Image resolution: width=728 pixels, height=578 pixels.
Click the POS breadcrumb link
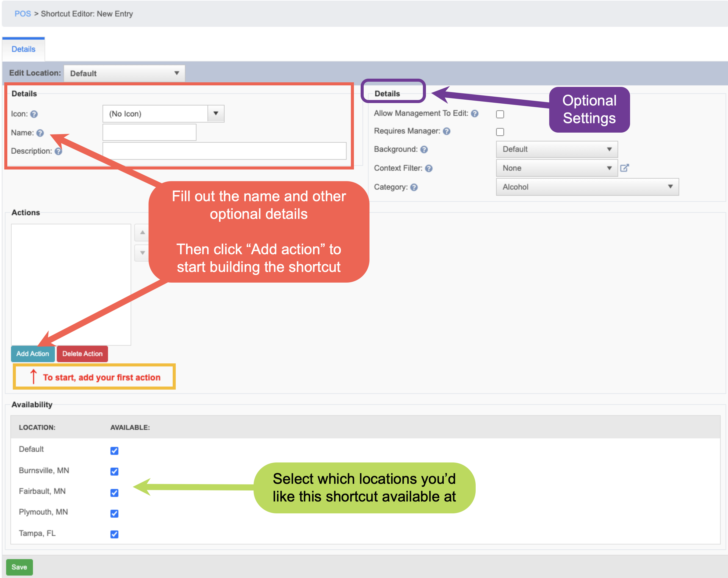pos(23,14)
